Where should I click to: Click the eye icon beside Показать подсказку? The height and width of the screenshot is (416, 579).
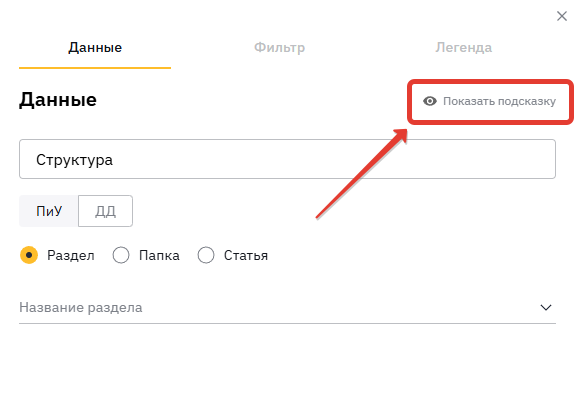pyautogui.click(x=430, y=101)
